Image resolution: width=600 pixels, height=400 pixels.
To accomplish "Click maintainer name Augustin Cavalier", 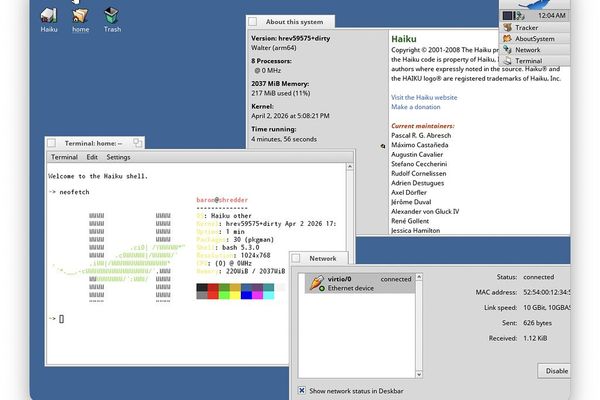I will (417, 155).
